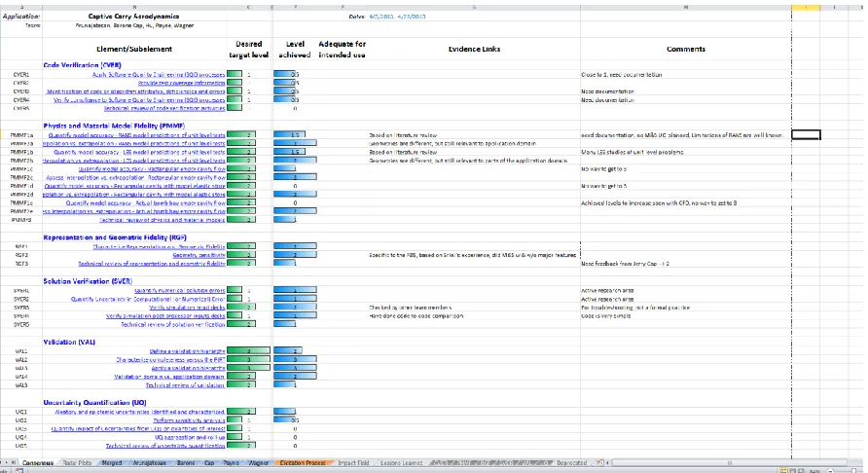The height and width of the screenshot is (473, 868).
Task: Select the Captive Carry Aerodynamics title cell
Action: (134, 17)
